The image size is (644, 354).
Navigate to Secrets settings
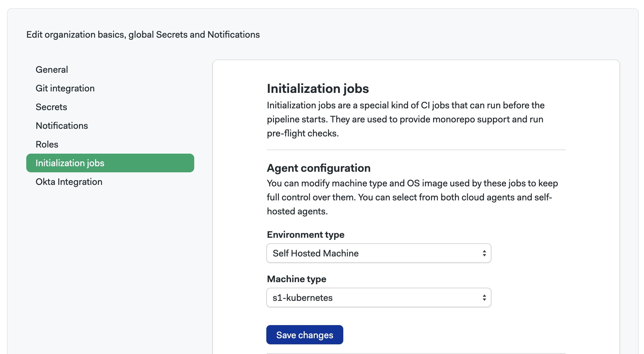[x=51, y=107]
